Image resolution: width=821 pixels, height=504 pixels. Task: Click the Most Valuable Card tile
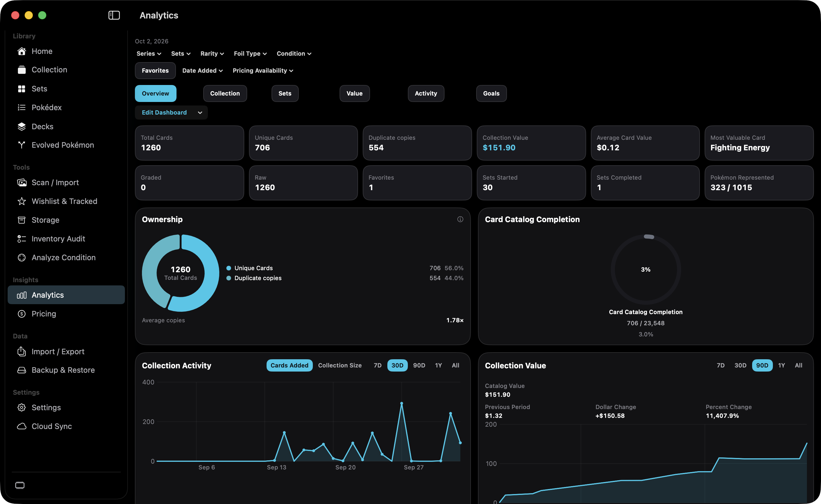(x=759, y=143)
